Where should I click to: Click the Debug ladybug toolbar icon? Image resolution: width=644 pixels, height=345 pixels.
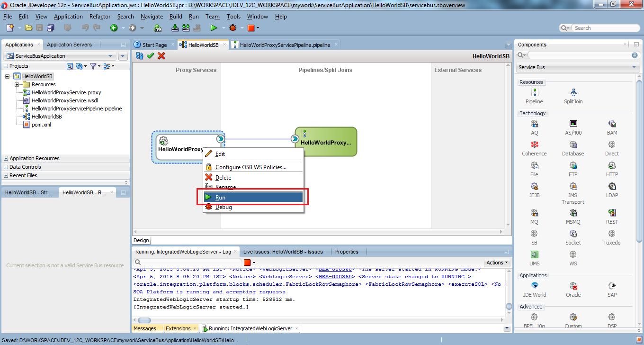pyautogui.click(x=233, y=28)
